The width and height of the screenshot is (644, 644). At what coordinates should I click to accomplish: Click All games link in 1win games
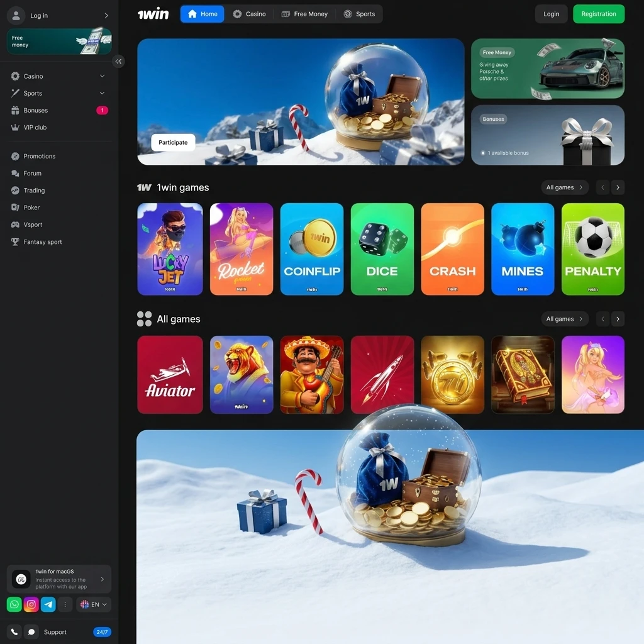coord(564,187)
